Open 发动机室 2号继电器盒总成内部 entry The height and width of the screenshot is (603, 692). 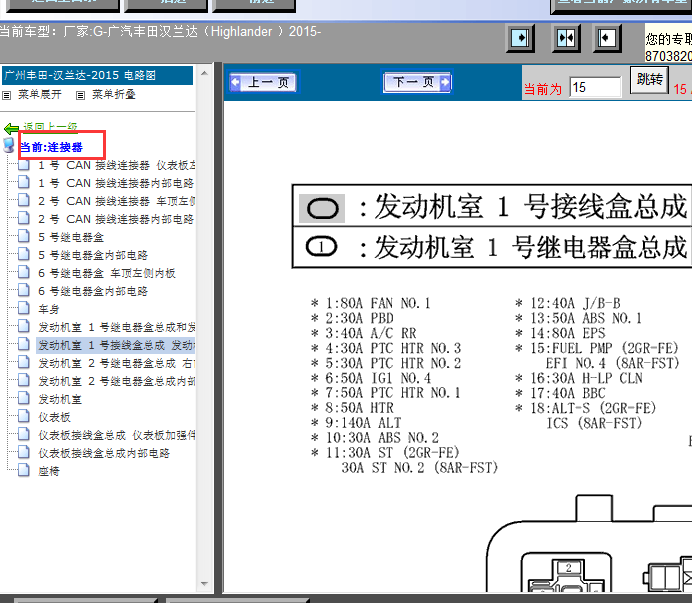tap(117, 381)
